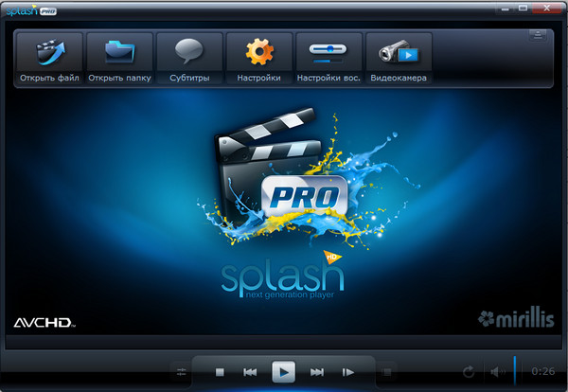The height and width of the screenshot is (392, 568).
Task: Click the Splash PRO logo in title bar
Action: pyautogui.click(x=28, y=9)
